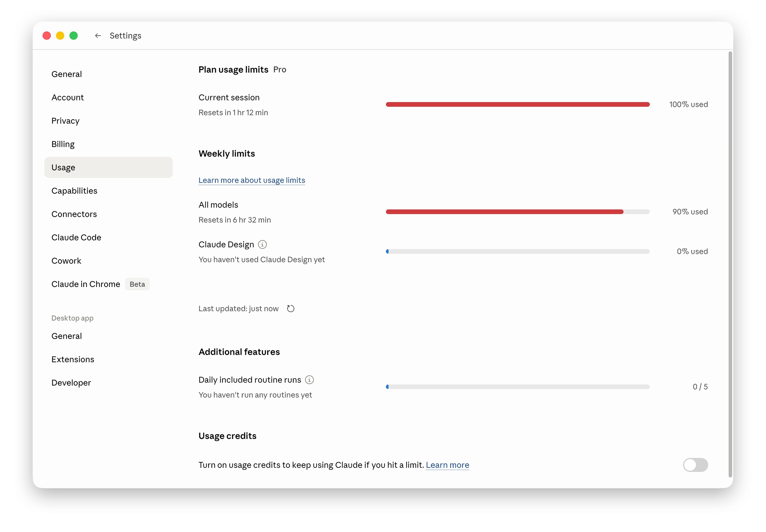Open the Capabilities settings section
The width and height of the screenshot is (766, 532).
pos(108,191)
